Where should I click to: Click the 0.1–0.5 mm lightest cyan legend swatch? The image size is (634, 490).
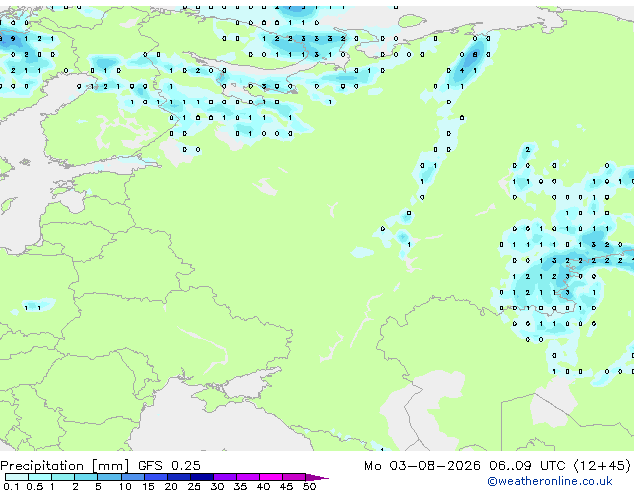pyautogui.click(x=17, y=477)
